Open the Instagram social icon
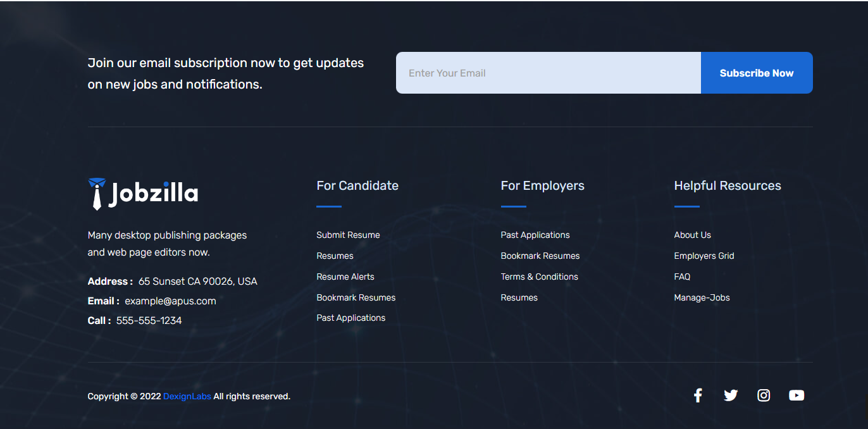The image size is (868, 429). click(x=764, y=395)
